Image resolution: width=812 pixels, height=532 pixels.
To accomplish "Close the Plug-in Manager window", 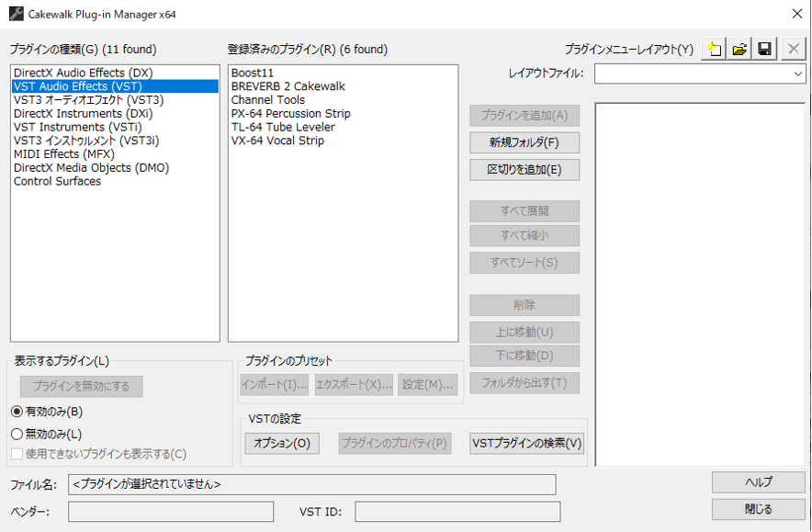I will pos(797,14).
